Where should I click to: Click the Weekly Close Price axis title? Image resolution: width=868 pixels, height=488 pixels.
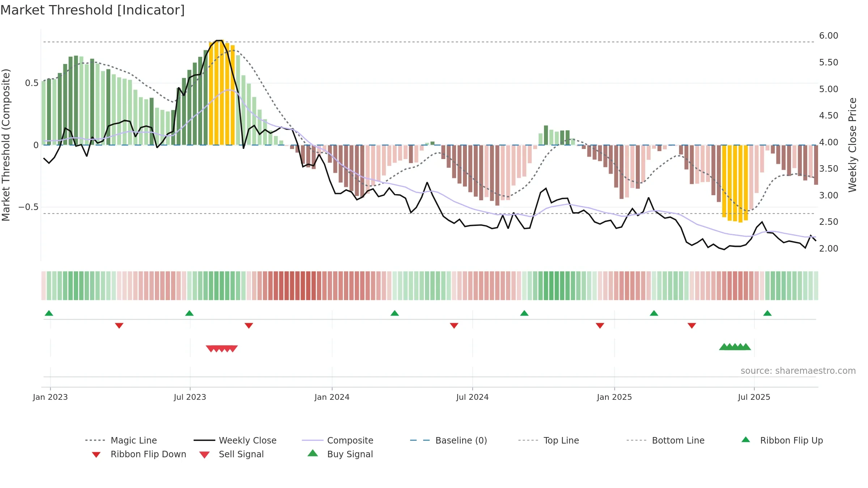(852, 145)
